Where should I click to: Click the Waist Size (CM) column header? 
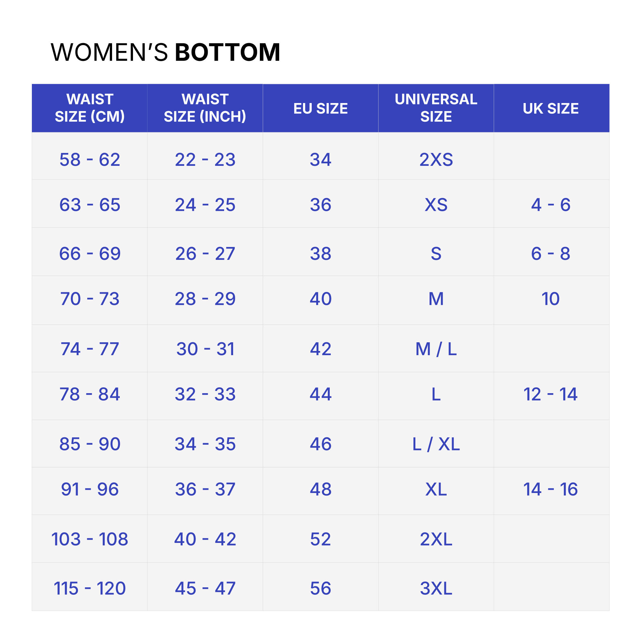90,108
